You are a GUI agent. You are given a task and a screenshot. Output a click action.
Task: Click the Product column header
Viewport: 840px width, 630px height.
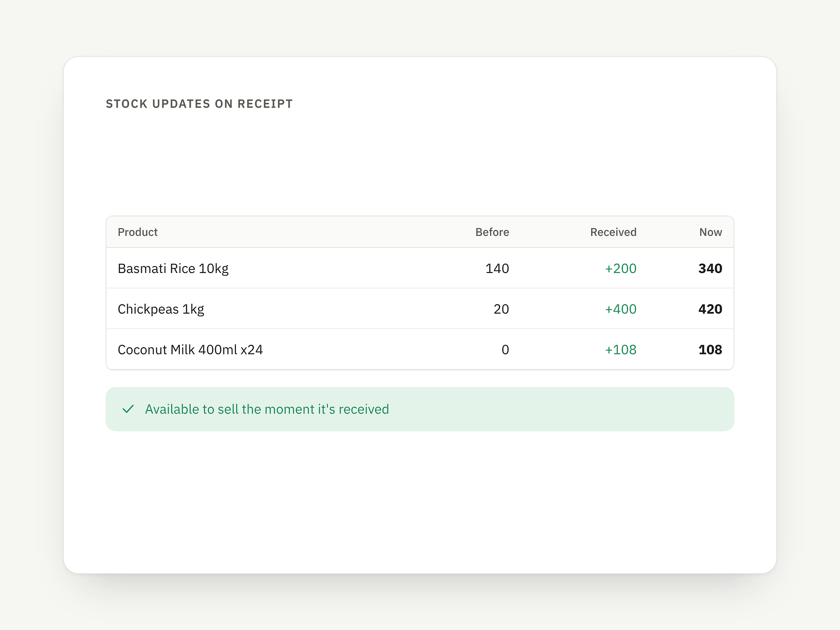point(137,232)
